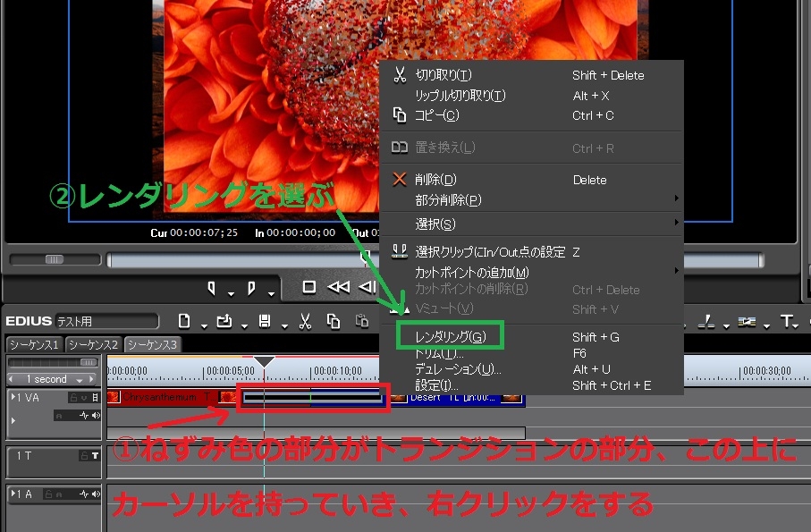Stop playback with the square Stop button

click(308, 286)
